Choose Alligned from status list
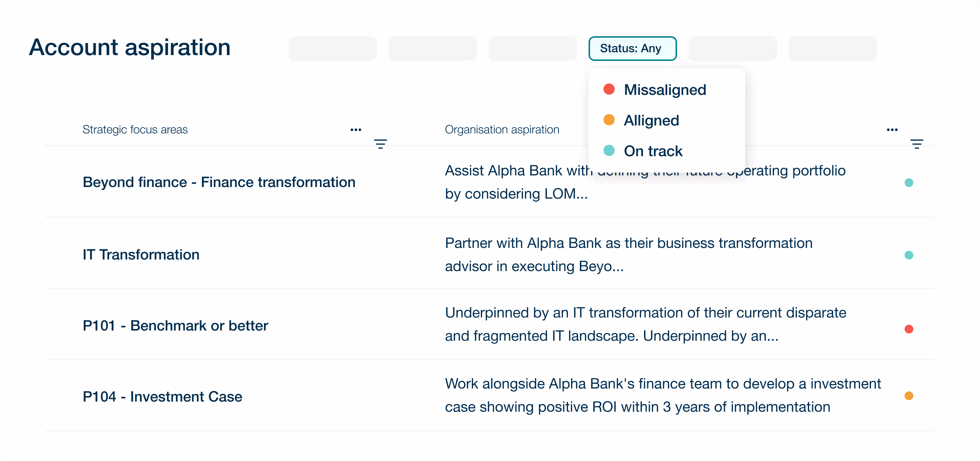The image size is (980, 461). [651, 121]
